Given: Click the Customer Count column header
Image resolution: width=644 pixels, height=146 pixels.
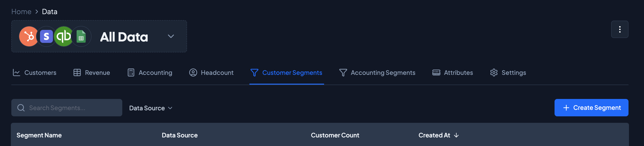Looking at the screenshot, I should click(335, 135).
